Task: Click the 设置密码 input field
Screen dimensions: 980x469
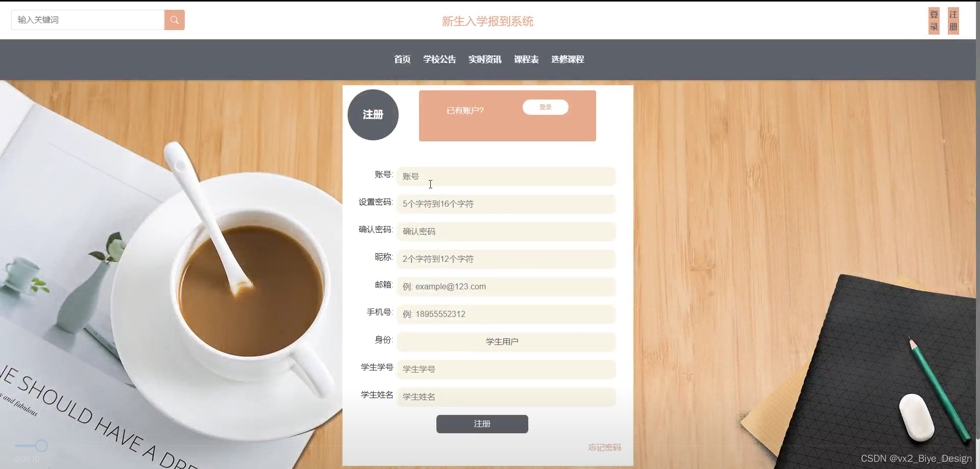Action: pyautogui.click(x=506, y=204)
